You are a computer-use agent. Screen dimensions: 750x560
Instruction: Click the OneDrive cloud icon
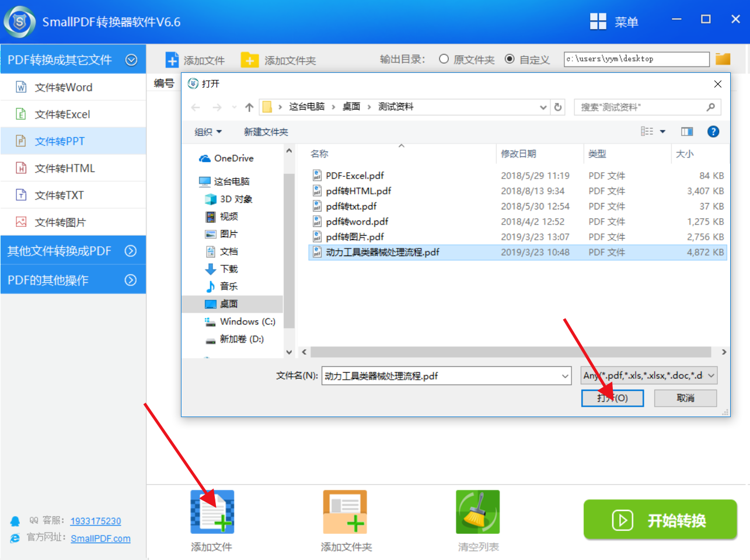tap(205, 158)
